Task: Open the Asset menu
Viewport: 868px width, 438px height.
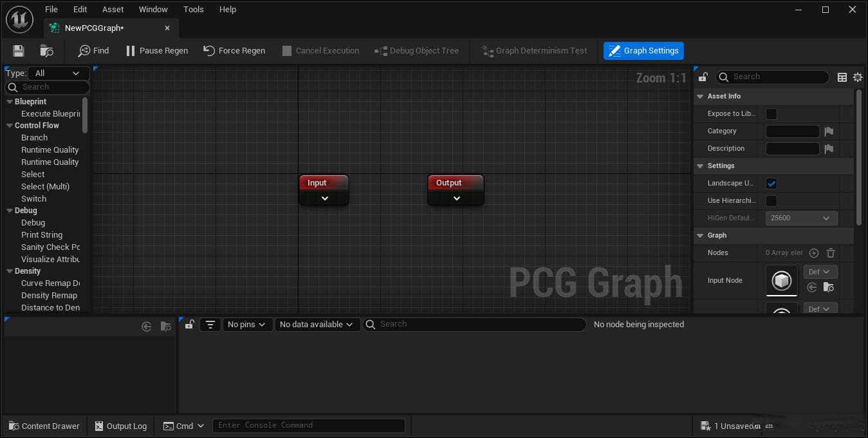Action: pyautogui.click(x=113, y=9)
